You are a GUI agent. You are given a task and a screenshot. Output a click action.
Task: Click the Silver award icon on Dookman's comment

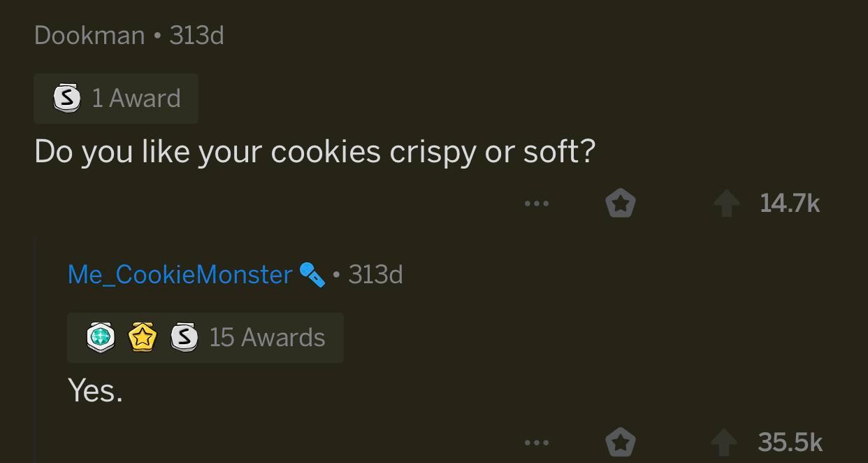pyautogui.click(x=66, y=98)
